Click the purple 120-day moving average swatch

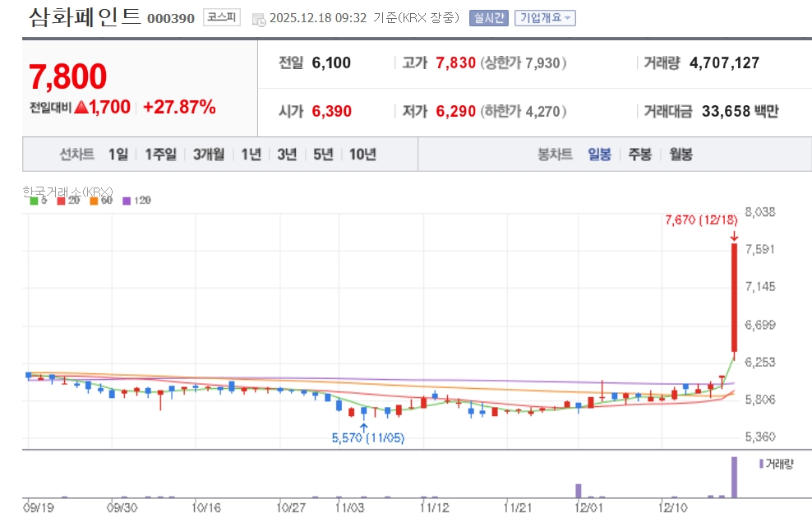(x=127, y=201)
